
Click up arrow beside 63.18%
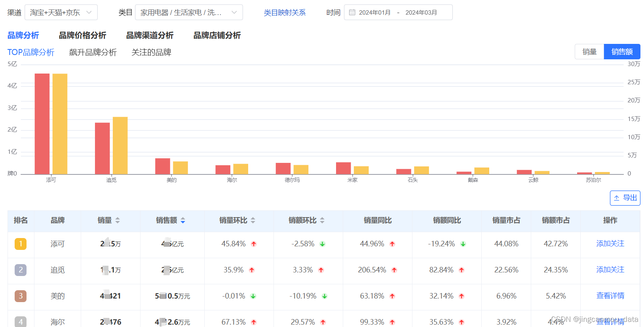[392, 296]
